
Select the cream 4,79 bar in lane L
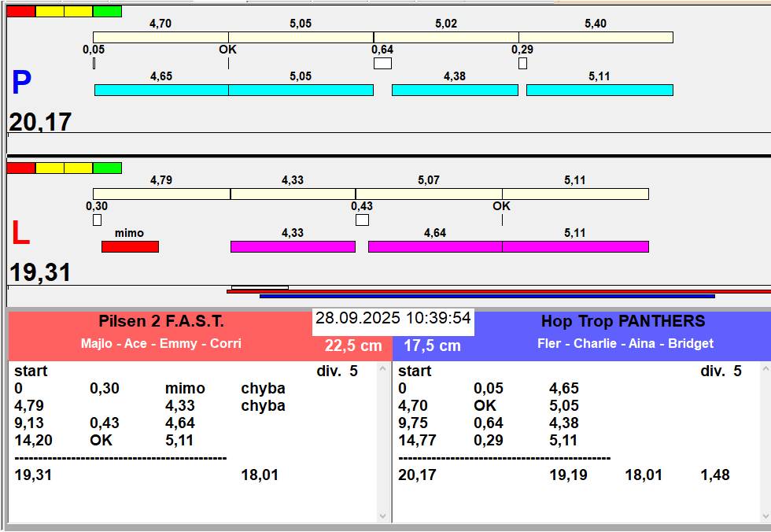pyautogui.click(x=162, y=194)
